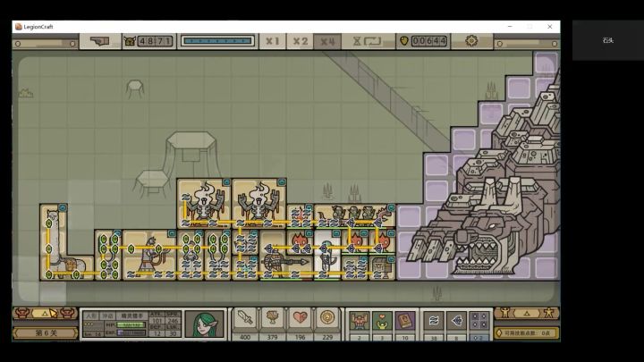Click the pointing hand icon in top toolbar
Screen dimensions: 644x362
(100, 41)
